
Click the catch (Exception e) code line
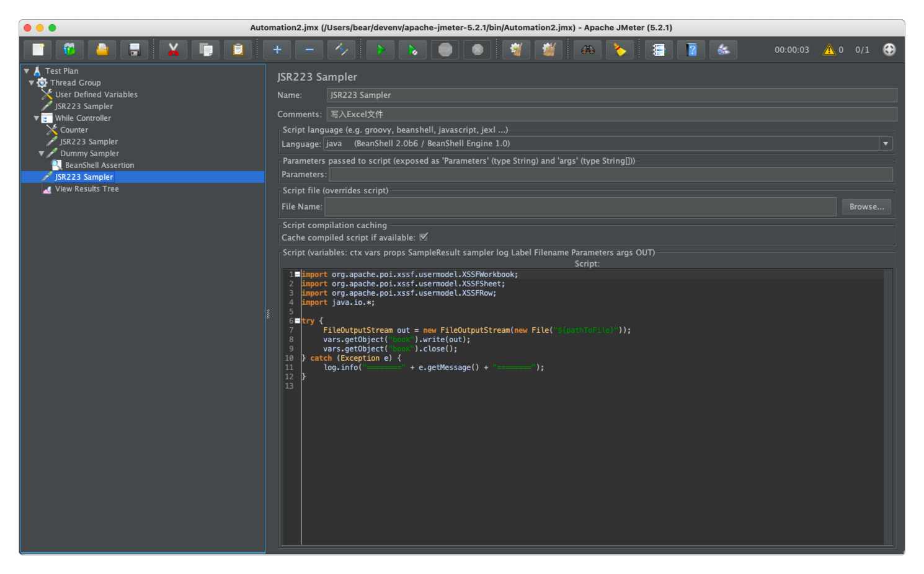351,358
